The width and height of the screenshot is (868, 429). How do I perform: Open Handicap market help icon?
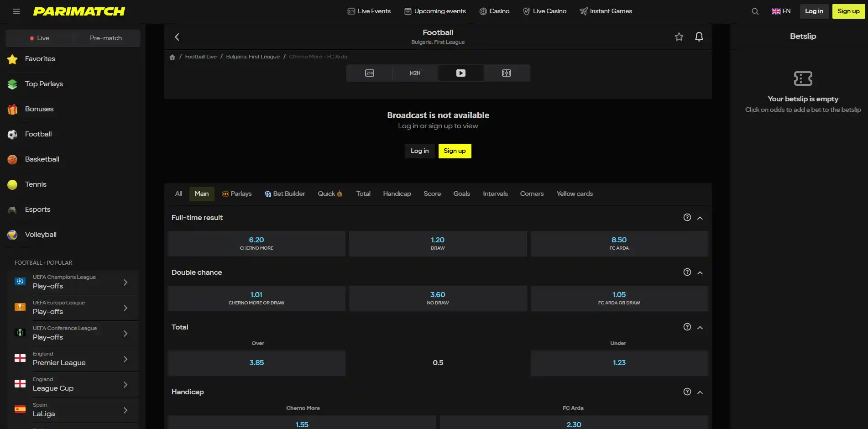point(687,392)
